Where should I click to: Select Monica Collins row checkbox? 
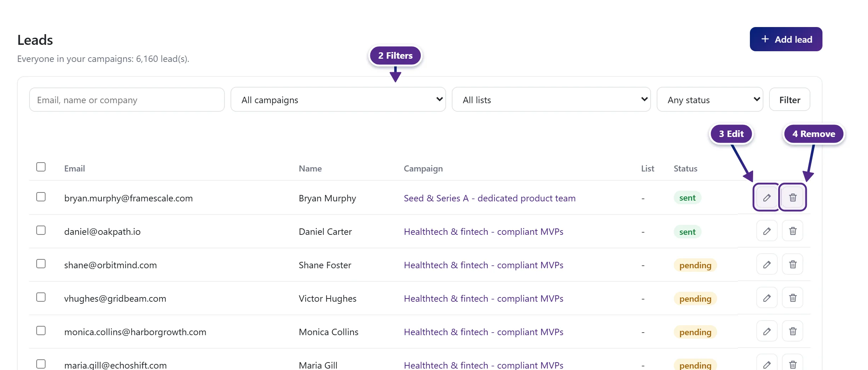pyautogui.click(x=41, y=331)
